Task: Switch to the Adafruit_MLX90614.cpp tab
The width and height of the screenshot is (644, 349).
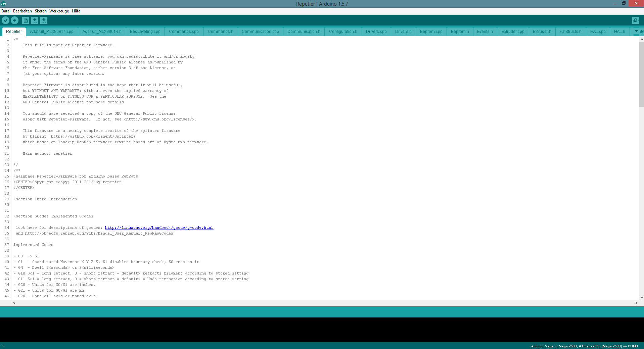Action: (52, 32)
